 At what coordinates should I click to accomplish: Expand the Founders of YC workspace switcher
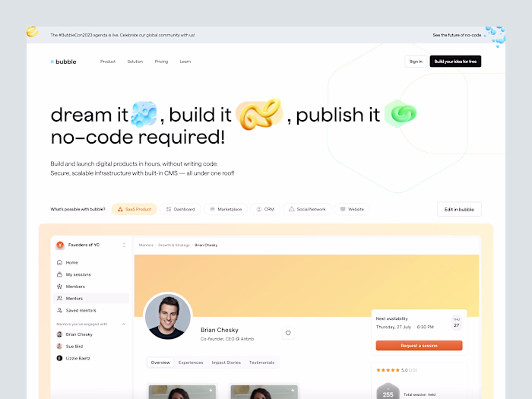coord(124,245)
